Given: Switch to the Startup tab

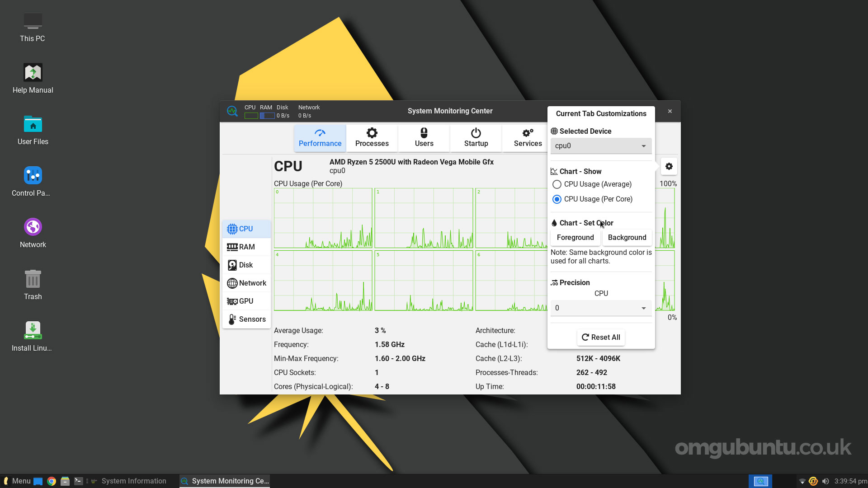Looking at the screenshot, I should 476,138.
